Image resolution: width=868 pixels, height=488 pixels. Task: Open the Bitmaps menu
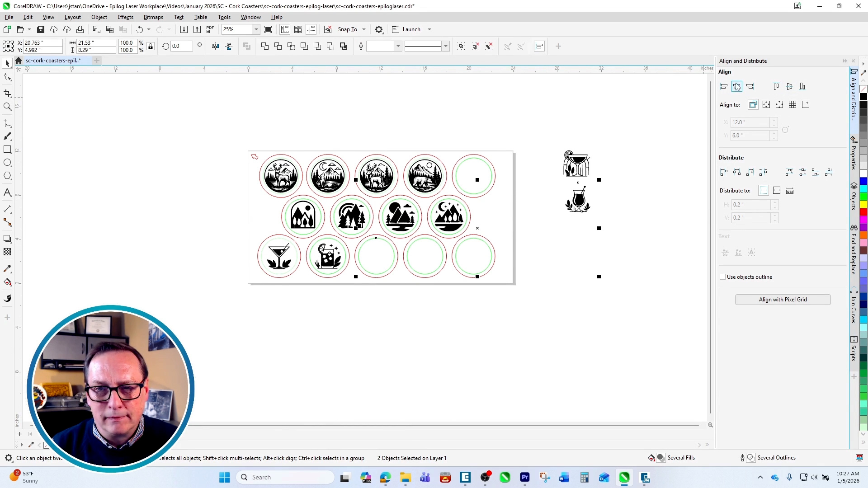click(x=153, y=17)
